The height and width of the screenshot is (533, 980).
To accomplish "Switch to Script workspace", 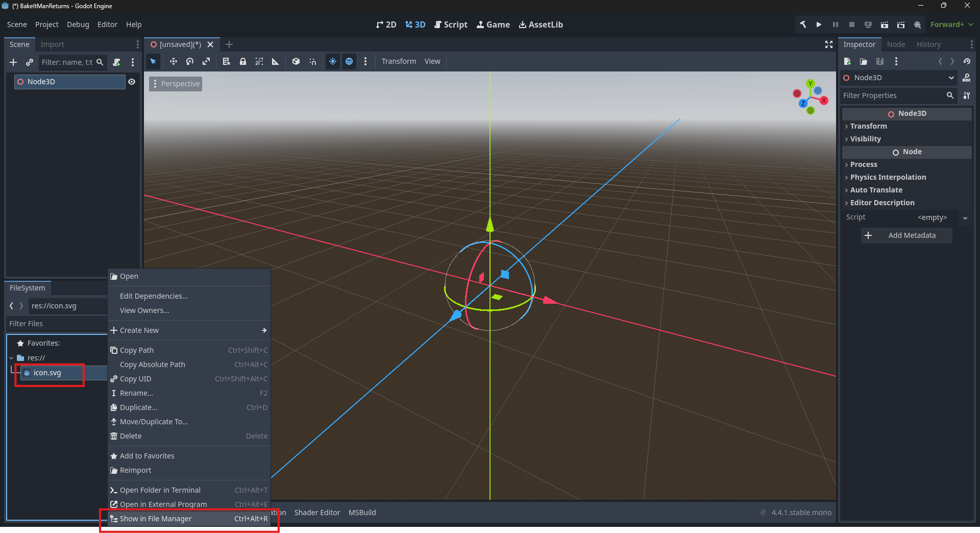I will pos(451,25).
